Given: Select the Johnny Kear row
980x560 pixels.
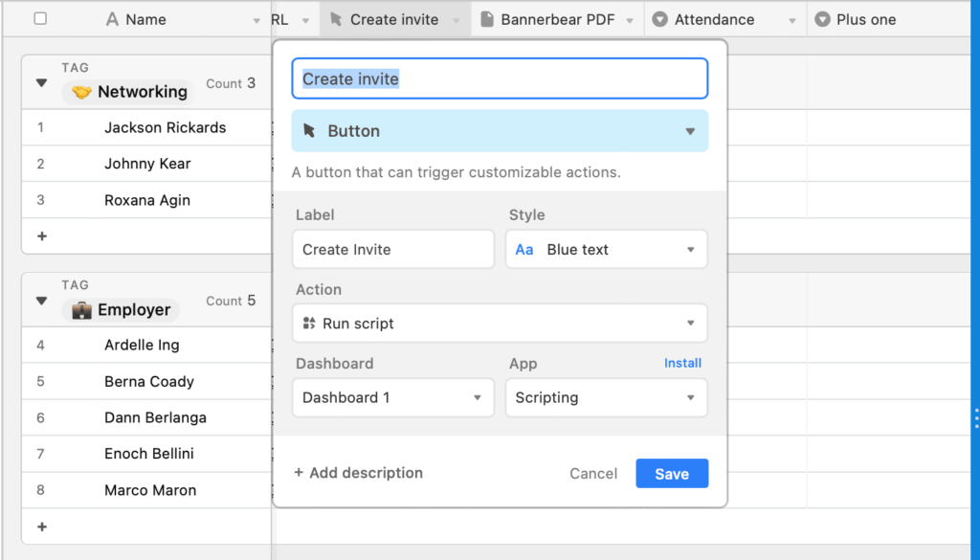Looking at the screenshot, I should [x=146, y=164].
